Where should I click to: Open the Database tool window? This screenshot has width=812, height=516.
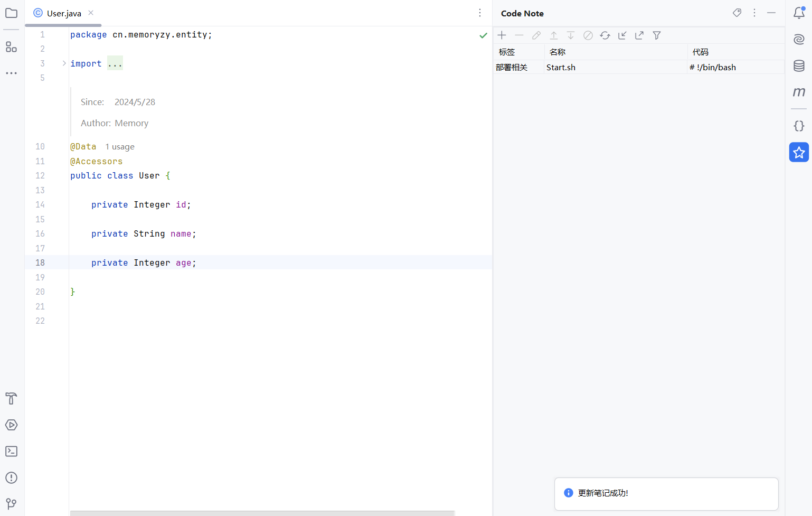pyautogui.click(x=799, y=65)
